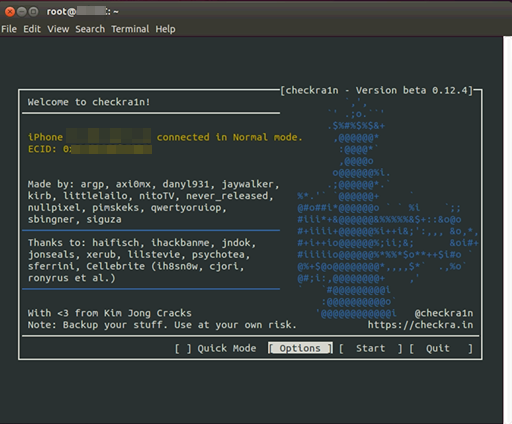Open the Edit menu
512x424 pixels.
tap(32, 29)
